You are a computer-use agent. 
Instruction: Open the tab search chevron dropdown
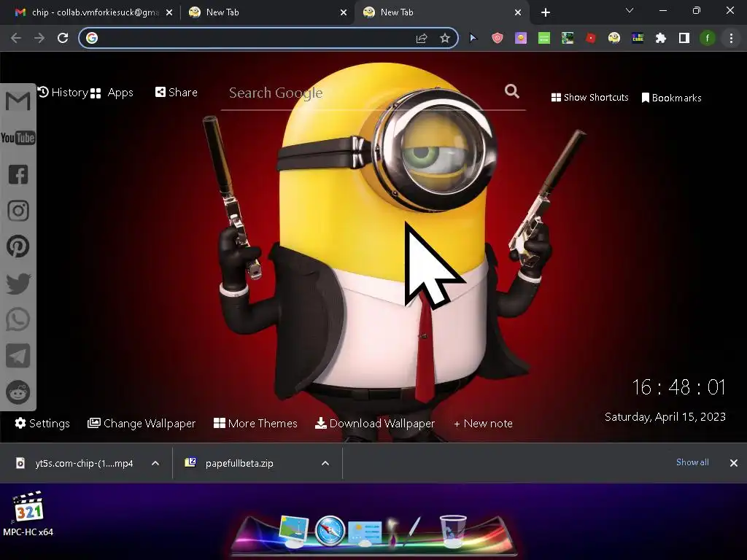[630, 10]
